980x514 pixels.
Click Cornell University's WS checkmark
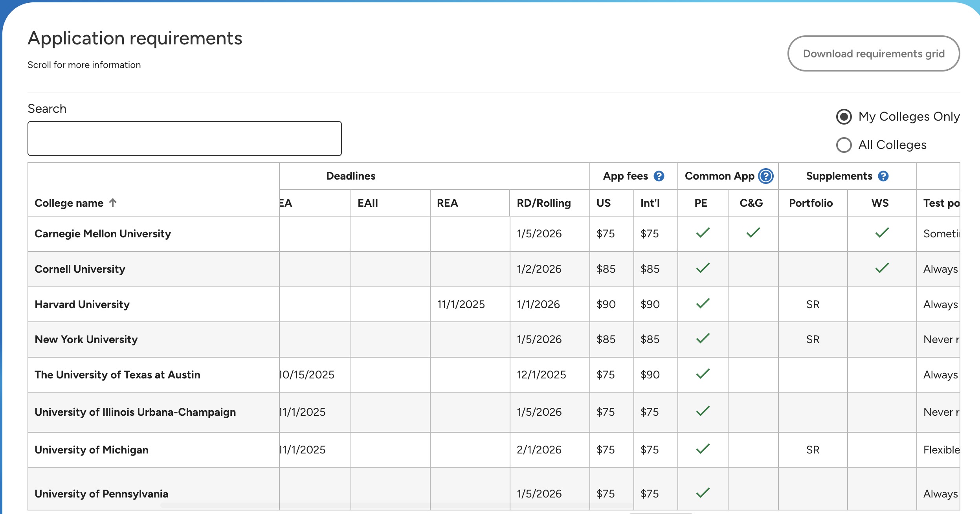(882, 268)
